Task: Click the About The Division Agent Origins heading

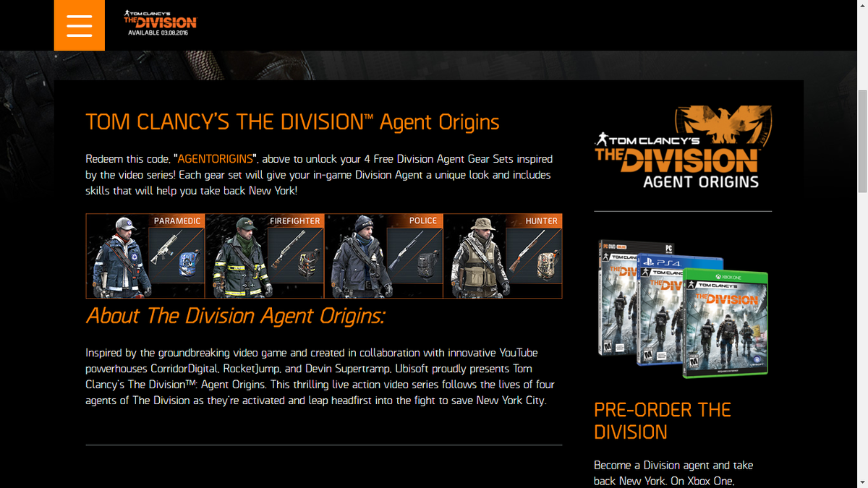Action: point(235,316)
